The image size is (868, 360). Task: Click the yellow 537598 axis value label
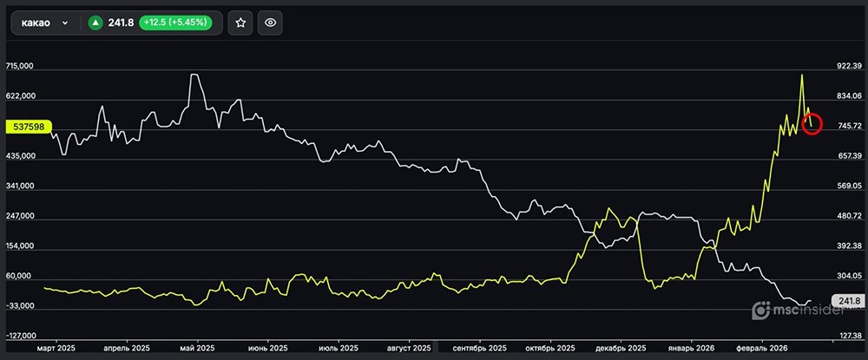click(29, 127)
